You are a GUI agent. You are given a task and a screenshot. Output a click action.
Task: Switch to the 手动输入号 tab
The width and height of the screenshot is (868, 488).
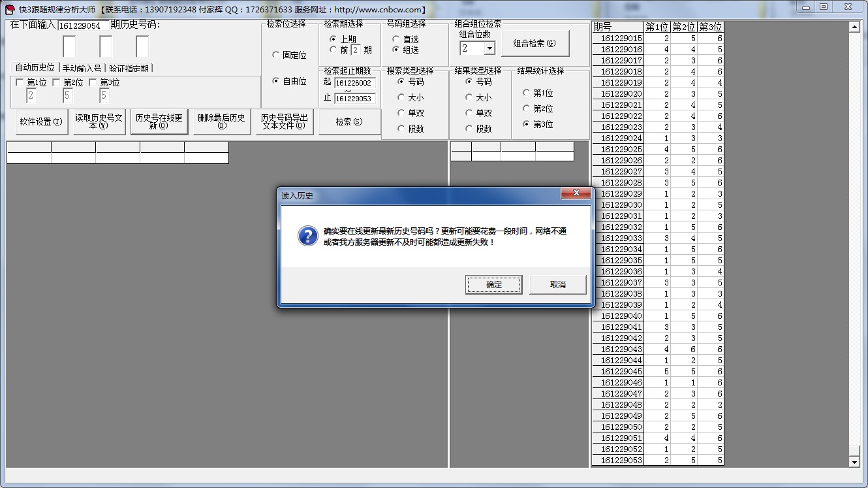click(82, 68)
